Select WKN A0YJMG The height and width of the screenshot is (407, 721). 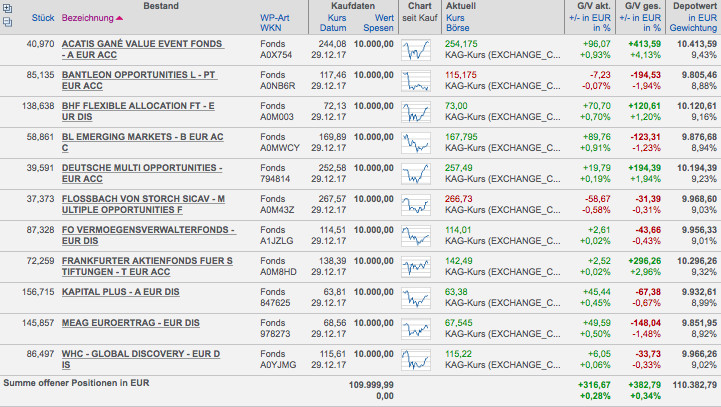click(x=278, y=365)
